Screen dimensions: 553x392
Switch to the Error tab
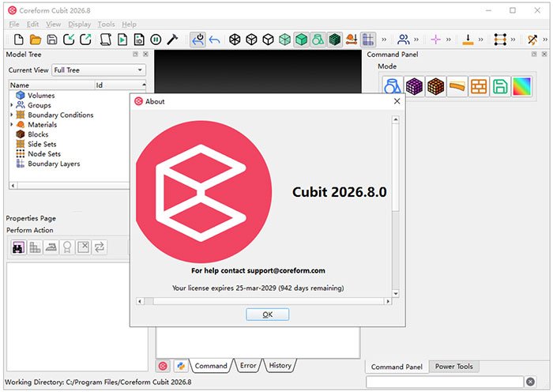248,366
